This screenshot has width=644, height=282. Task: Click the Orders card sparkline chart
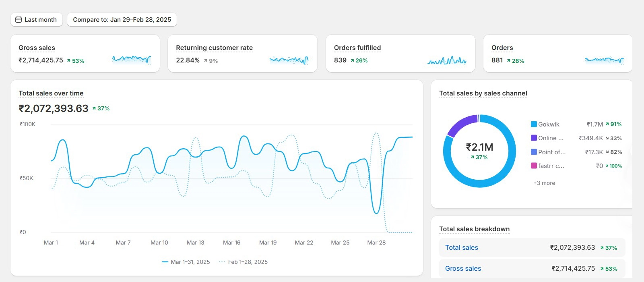tap(604, 60)
